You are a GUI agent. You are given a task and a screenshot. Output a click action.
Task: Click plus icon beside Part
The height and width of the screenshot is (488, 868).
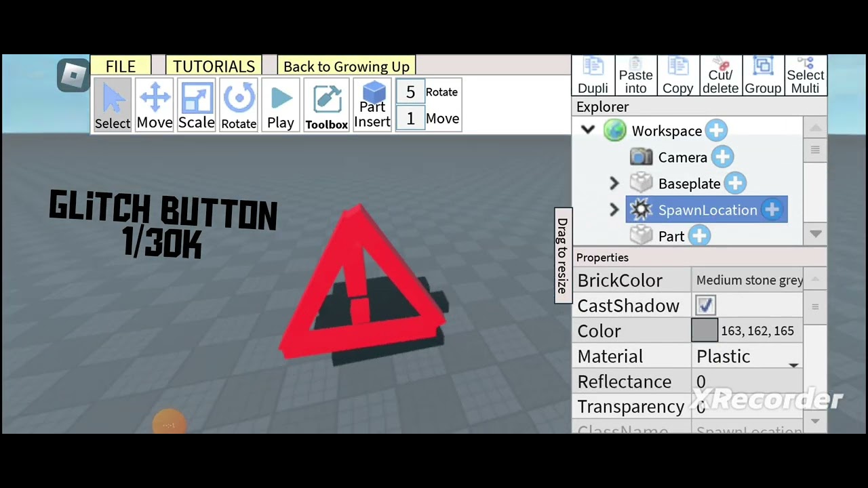[699, 236]
